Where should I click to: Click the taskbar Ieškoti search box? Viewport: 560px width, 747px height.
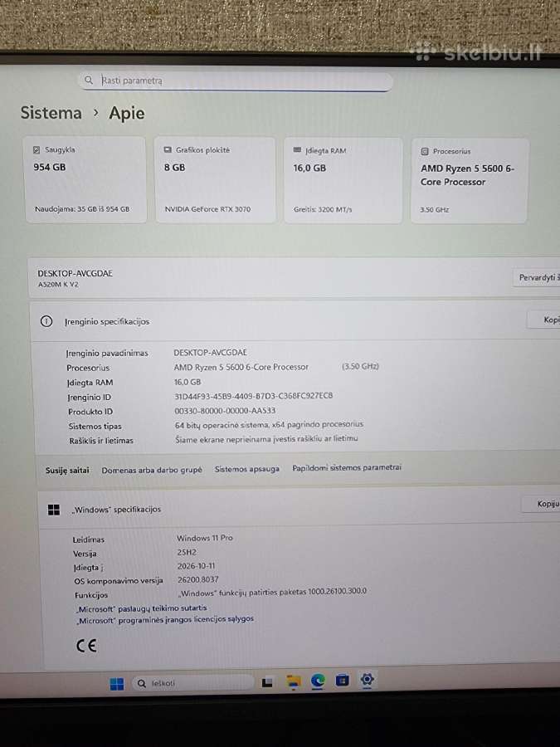[x=192, y=683]
